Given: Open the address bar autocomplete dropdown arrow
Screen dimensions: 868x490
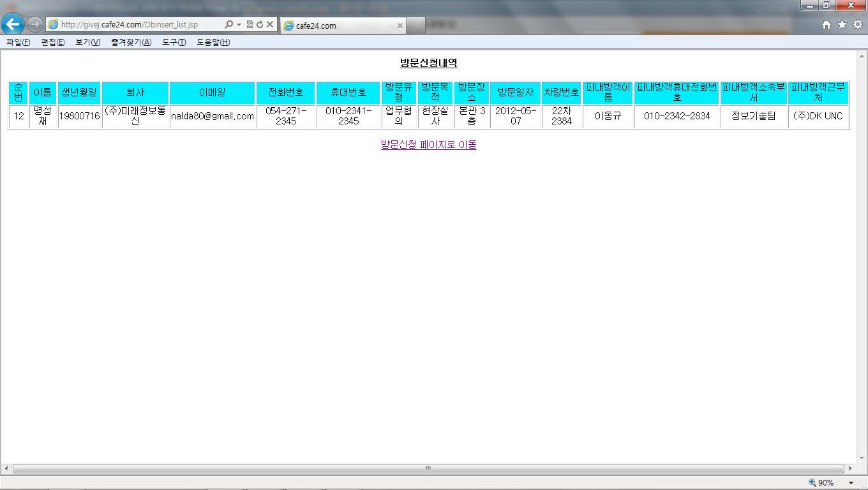Looking at the screenshot, I should pyautogui.click(x=239, y=25).
